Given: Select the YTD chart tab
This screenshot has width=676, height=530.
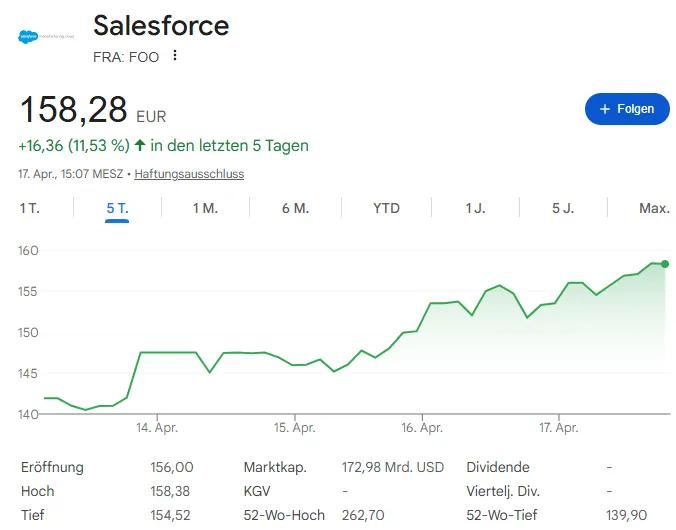Looking at the screenshot, I should (x=386, y=208).
